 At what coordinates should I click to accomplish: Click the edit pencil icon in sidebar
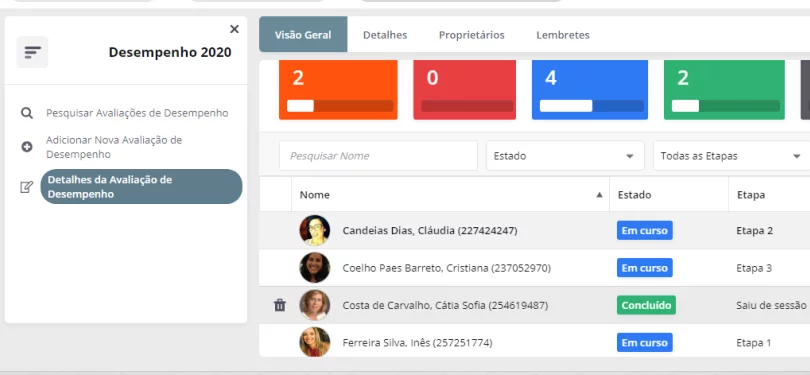coord(26,187)
